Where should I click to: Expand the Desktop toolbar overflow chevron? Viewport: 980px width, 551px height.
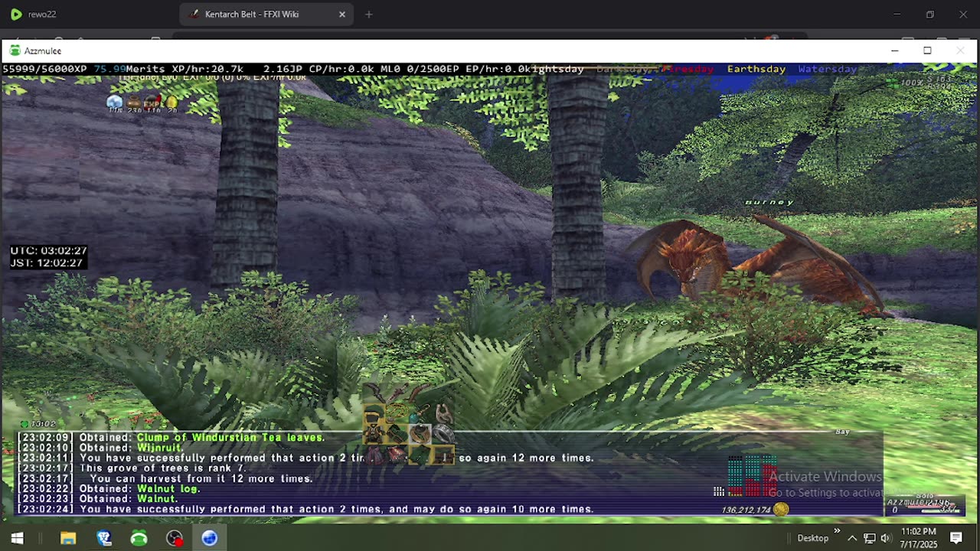837,531
